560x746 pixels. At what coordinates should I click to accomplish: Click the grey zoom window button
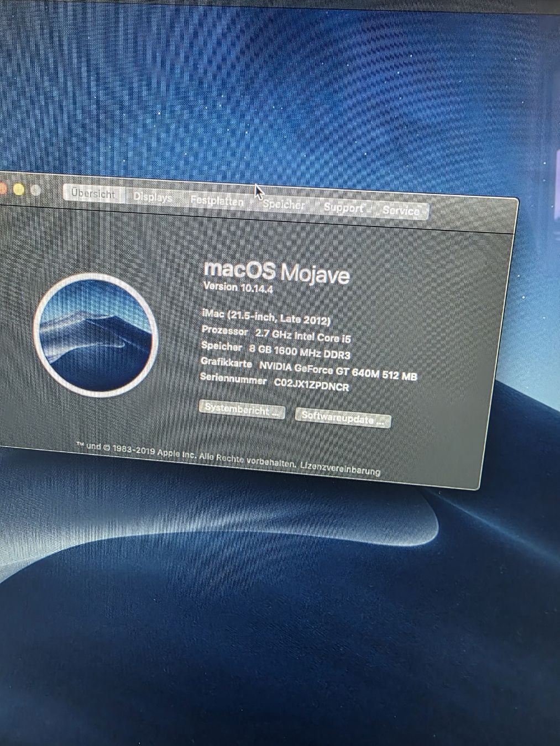tap(36, 191)
